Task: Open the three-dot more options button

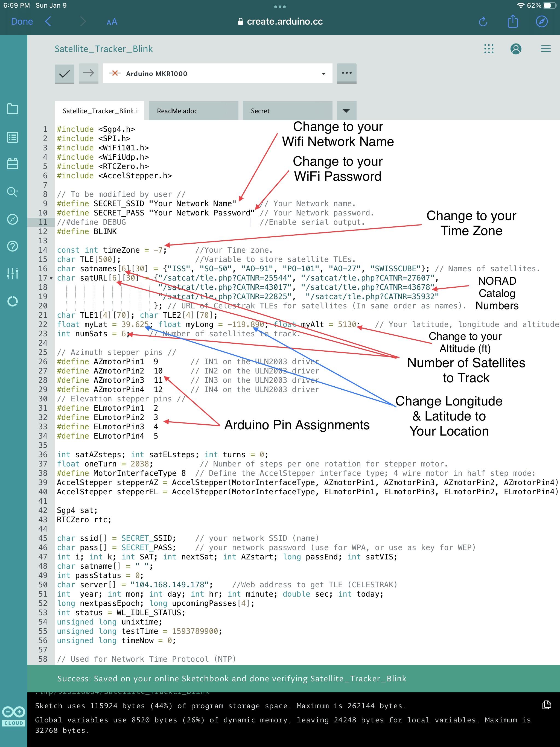Action: (x=346, y=73)
